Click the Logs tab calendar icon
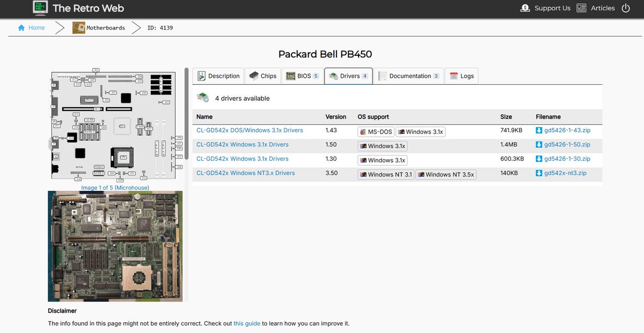The height and width of the screenshot is (333, 644). 454,76
